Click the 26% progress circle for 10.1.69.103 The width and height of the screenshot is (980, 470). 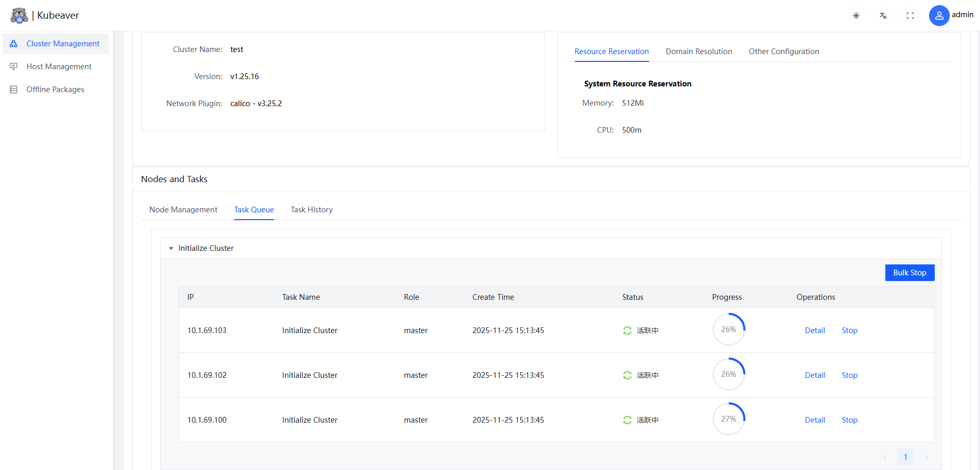click(x=729, y=329)
